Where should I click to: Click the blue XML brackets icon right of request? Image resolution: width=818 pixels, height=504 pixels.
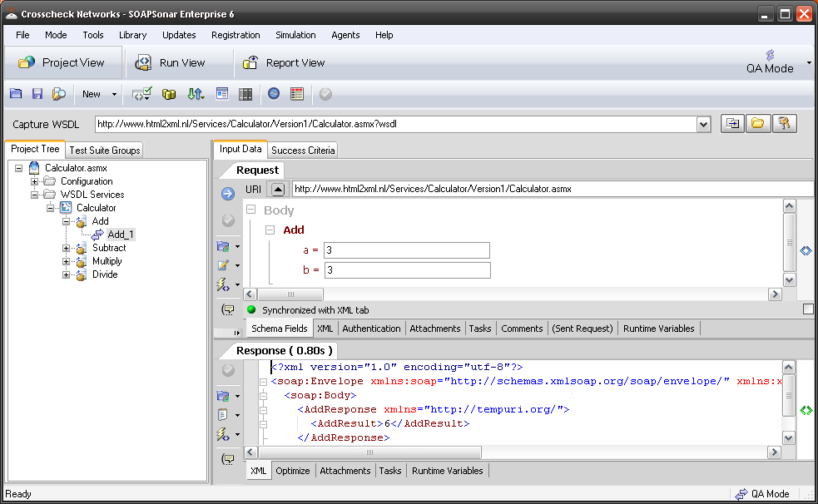click(x=806, y=250)
